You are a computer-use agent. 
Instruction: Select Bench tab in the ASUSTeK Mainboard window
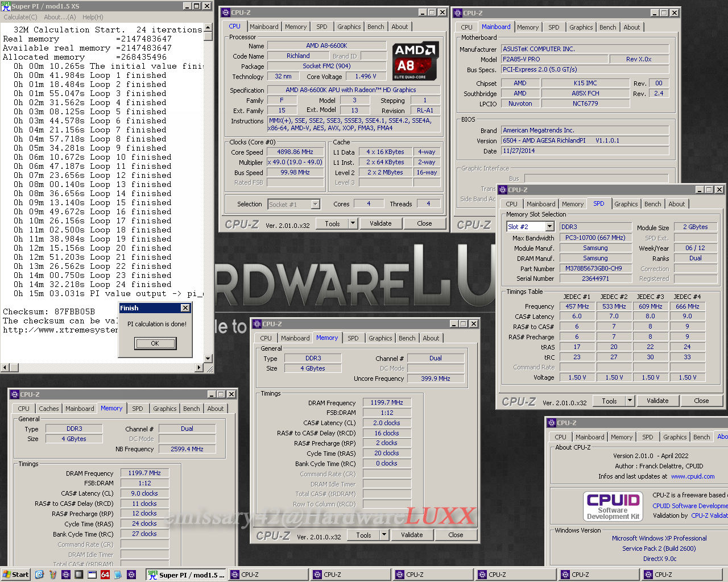(x=607, y=27)
